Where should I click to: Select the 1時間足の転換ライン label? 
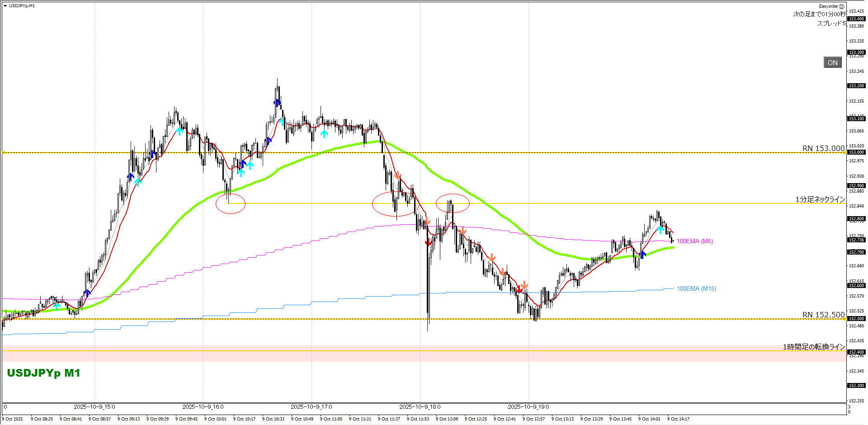(x=814, y=347)
